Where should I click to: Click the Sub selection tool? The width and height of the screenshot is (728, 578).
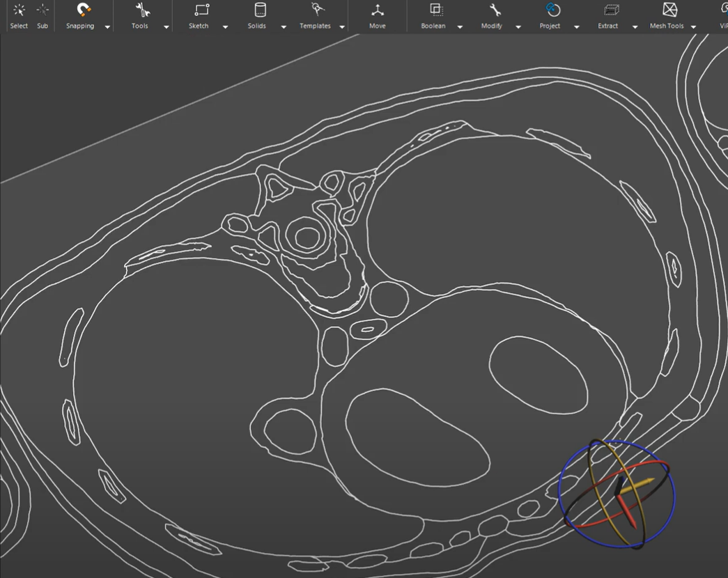[x=42, y=10]
